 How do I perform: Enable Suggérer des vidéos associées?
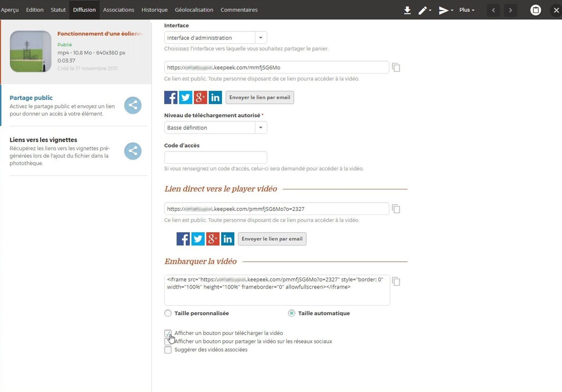click(x=168, y=350)
